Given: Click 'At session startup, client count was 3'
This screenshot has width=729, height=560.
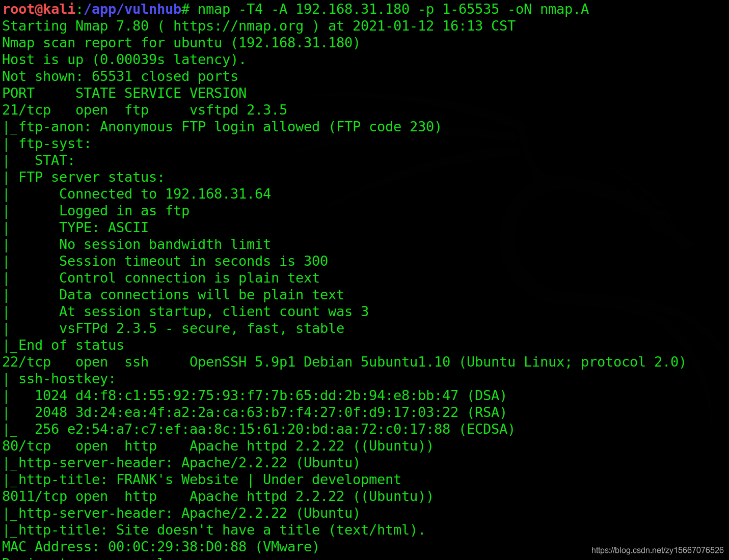Looking at the screenshot, I should (x=214, y=312).
